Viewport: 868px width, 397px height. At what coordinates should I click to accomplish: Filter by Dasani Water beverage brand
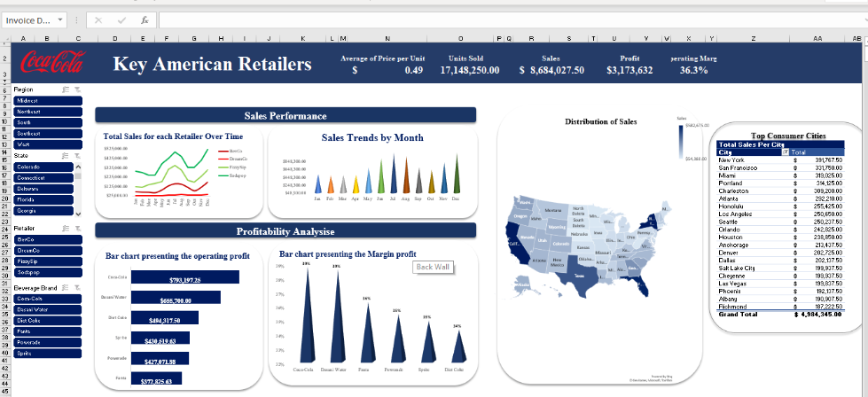point(48,309)
